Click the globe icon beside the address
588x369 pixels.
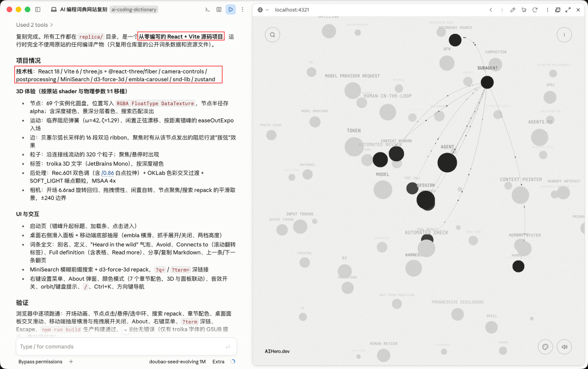pos(260,10)
